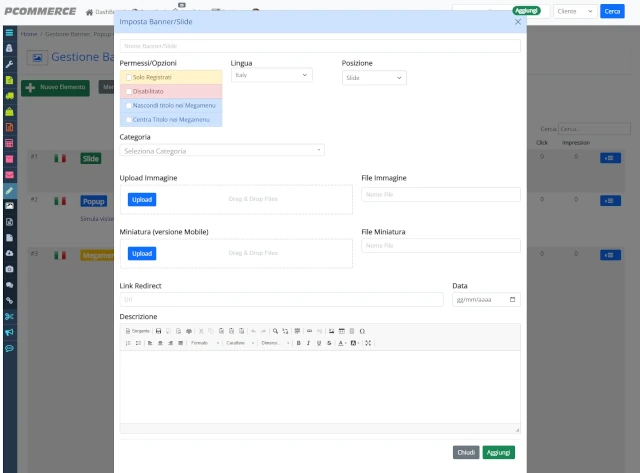The height and width of the screenshot is (473, 640).
Task: Click the green Aggiungi button at bottom
Action: click(x=498, y=452)
